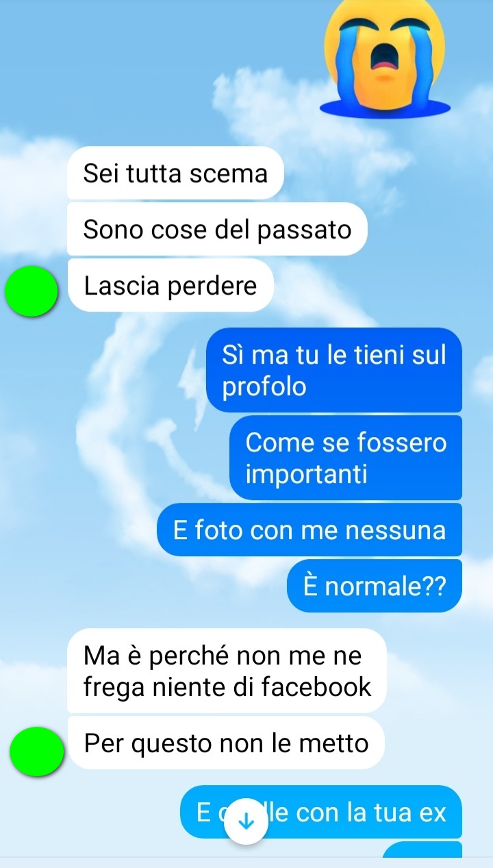Tap the message mentioning facebook
The width and height of the screenshot is (493, 868).
(227, 671)
